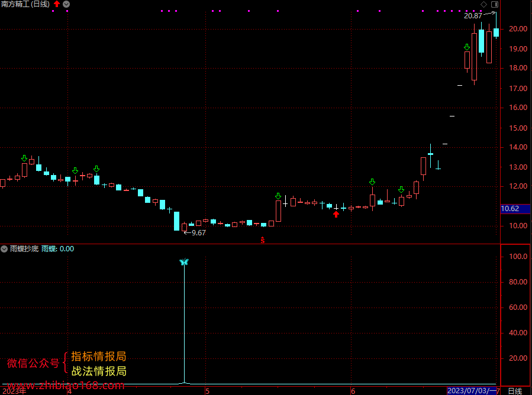This screenshot has height=395, width=532.
Task: Click the diamond icon at chart top right
Action: [x=484, y=4]
